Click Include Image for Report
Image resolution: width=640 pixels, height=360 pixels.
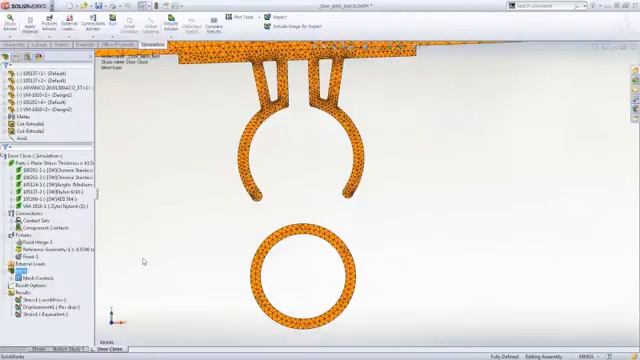293,26
